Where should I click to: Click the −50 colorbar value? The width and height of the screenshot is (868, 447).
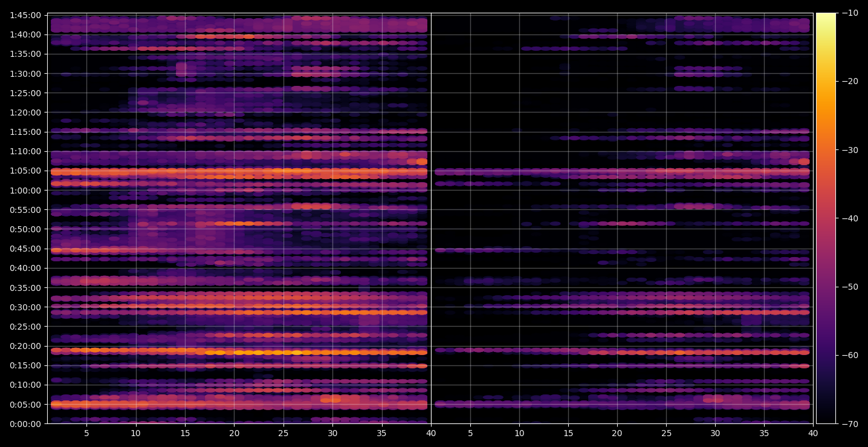pyautogui.click(x=850, y=287)
